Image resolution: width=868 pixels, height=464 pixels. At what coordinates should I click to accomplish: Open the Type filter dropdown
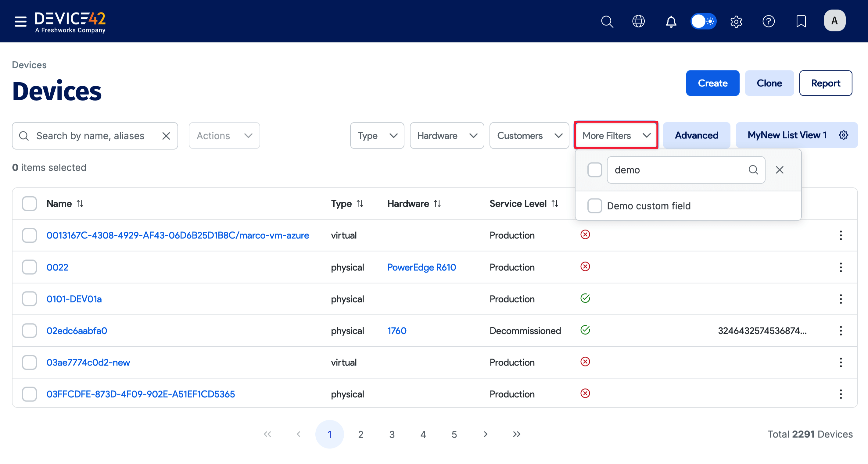pyautogui.click(x=377, y=135)
